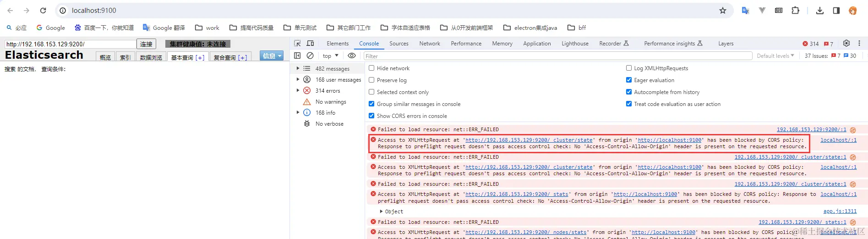Open Google Translate extension icon
This screenshot has width=868, height=239.
(745, 10)
